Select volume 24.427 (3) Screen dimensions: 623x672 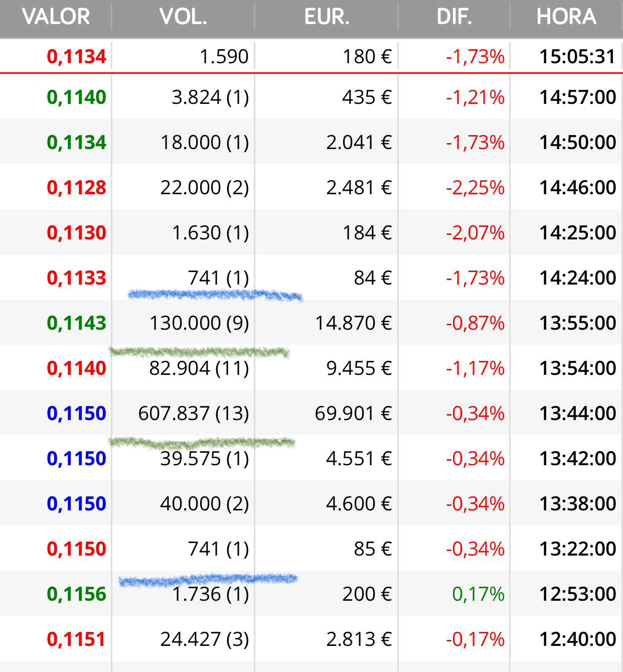pyautogui.click(x=205, y=639)
